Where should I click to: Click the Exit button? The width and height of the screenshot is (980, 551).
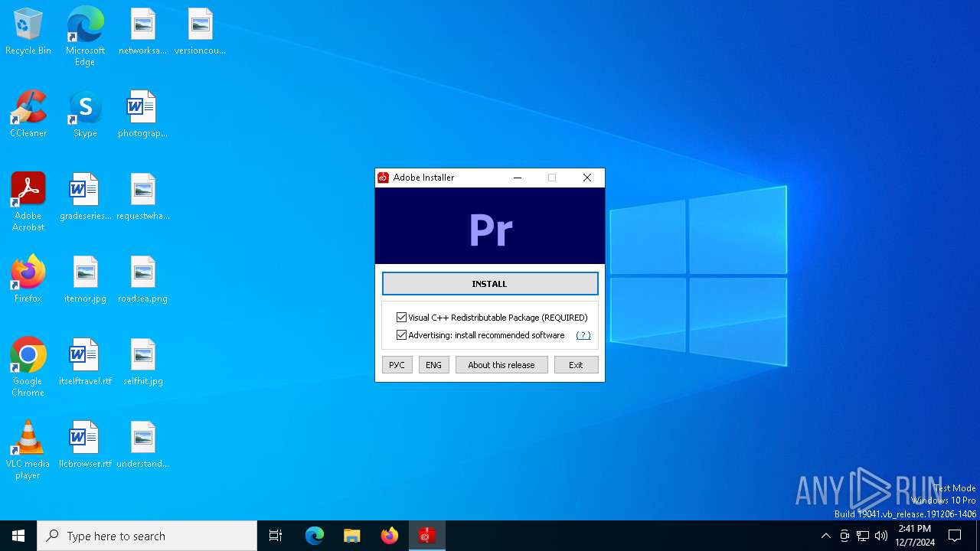[x=576, y=365]
